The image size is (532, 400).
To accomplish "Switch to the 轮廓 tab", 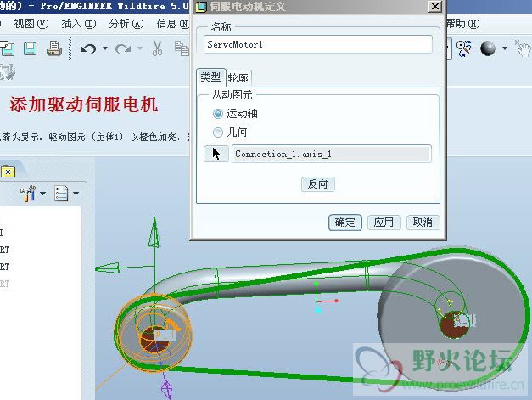I will pos(238,78).
